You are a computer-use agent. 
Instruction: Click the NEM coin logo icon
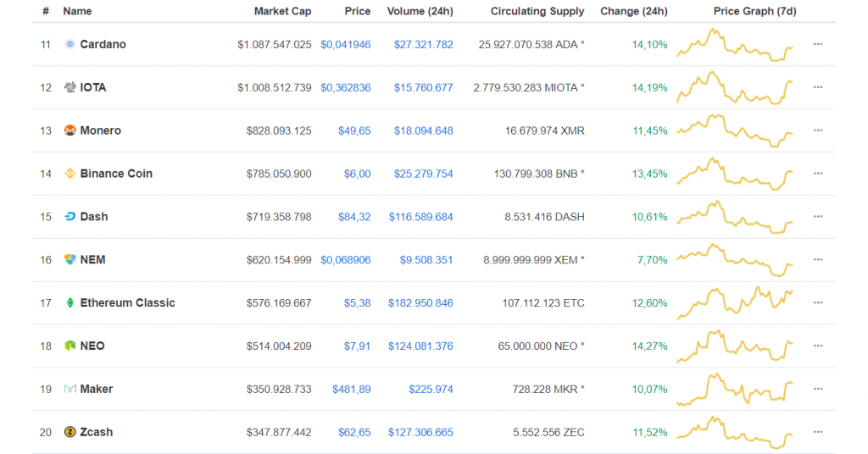(x=70, y=260)
